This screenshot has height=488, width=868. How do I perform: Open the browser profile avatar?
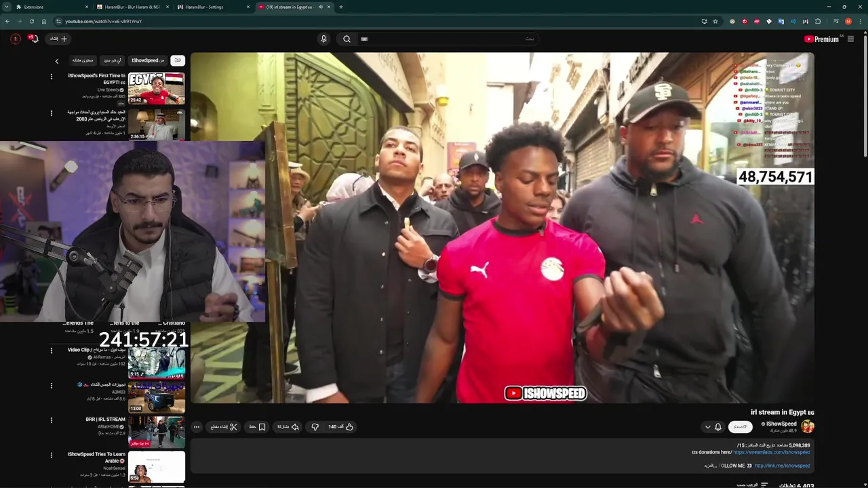pos(848,21)
